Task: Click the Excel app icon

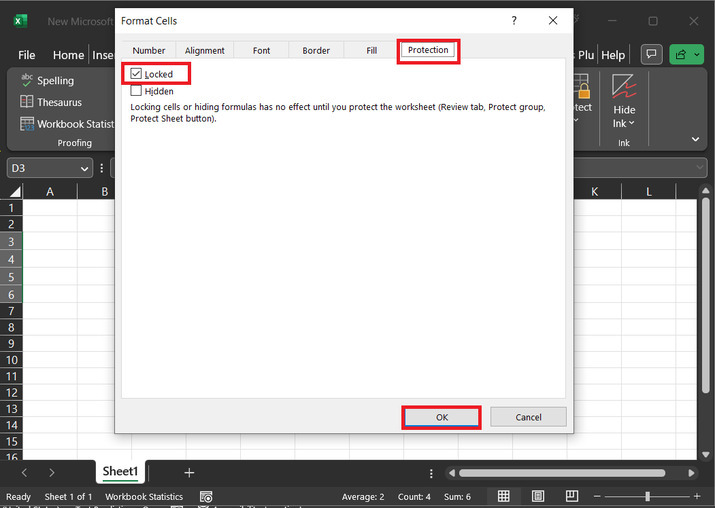Action: click(20, 21)
